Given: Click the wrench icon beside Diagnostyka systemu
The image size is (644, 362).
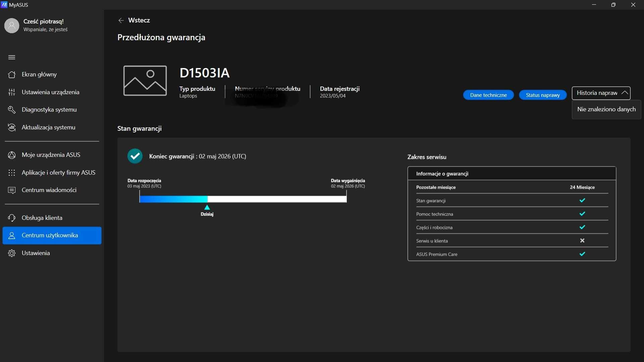Looking at the screenshot, I should 12,110.
